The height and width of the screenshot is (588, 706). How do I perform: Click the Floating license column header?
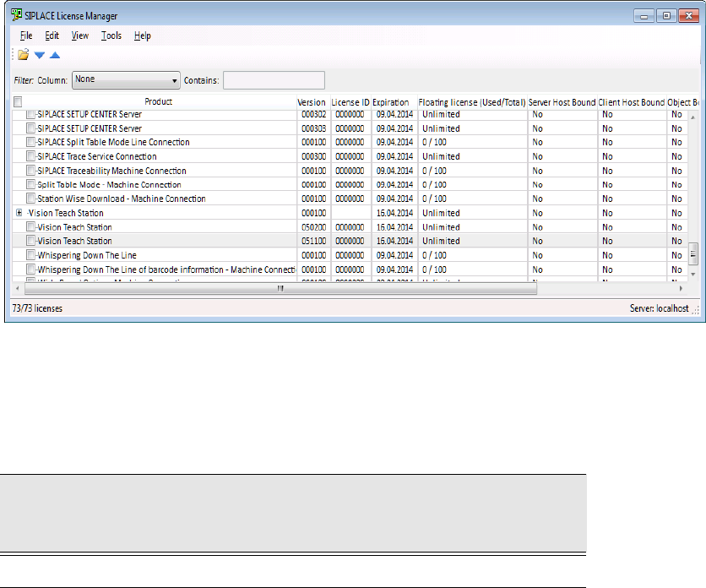pyautogui.click(x=471, y=102)
